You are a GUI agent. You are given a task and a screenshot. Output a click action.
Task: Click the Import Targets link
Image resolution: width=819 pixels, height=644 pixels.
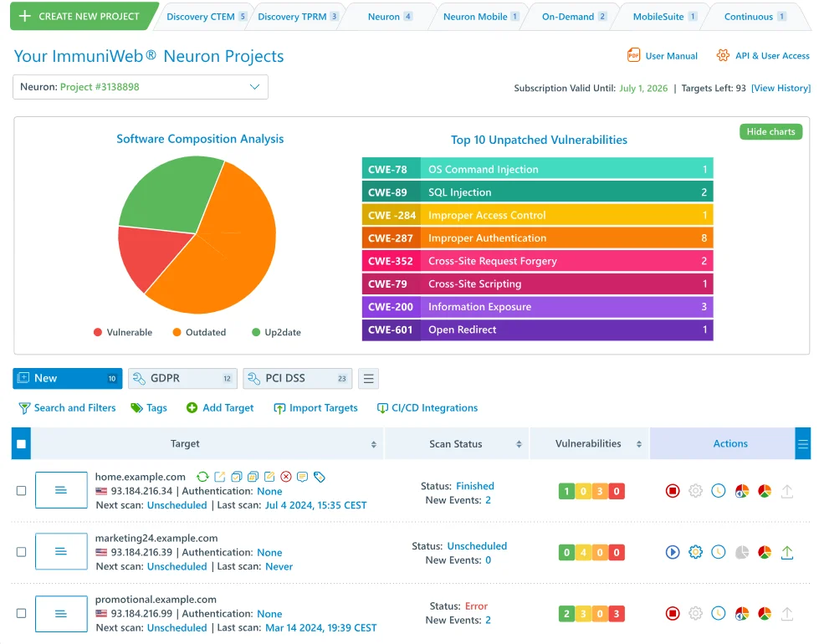coord(315,408)
